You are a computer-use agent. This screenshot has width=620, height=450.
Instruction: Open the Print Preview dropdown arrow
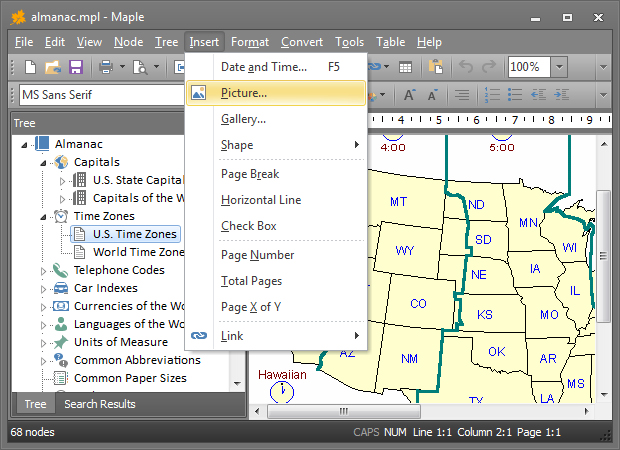(157, 67)
